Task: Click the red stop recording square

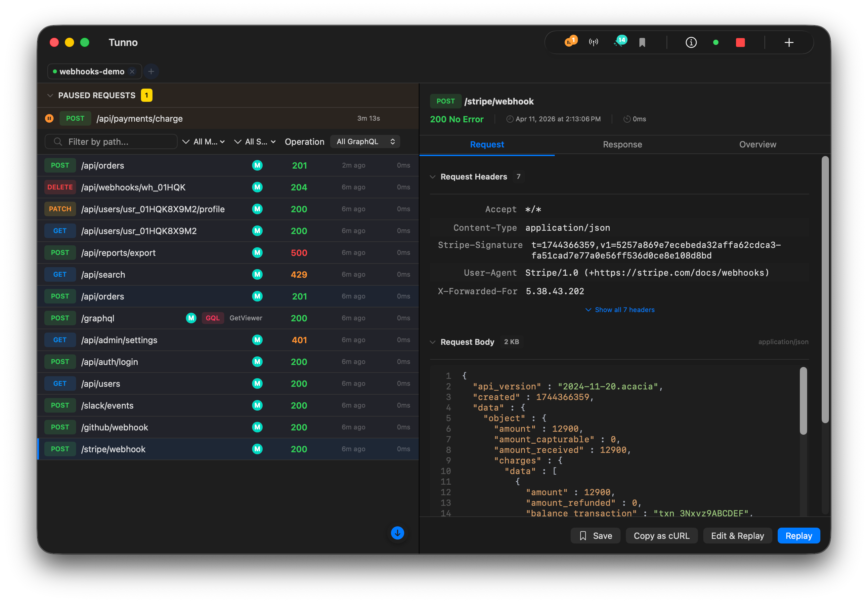Action: tap(741, 42)
